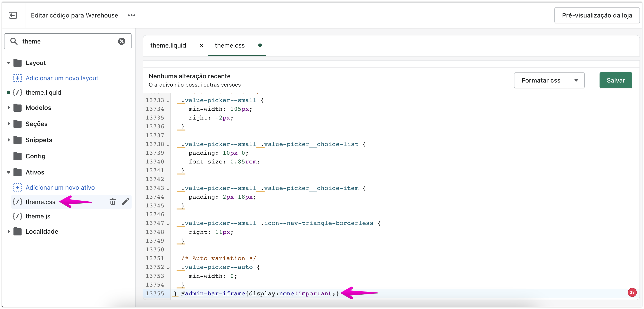This screenshot has width=644, height=309.
Task: Click the Config folder icon
Action: pyautogui.click(x=17, y=156)
